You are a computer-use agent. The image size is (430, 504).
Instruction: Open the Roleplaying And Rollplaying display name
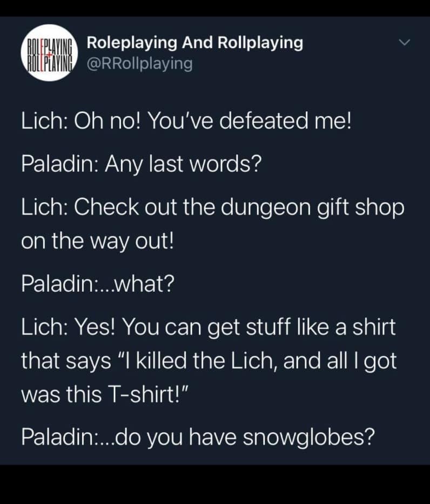click(195, 43)
